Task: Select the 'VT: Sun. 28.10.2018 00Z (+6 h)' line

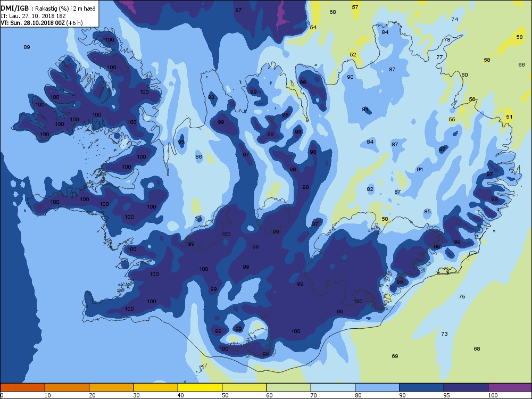Action: click(x=41, y=23)
